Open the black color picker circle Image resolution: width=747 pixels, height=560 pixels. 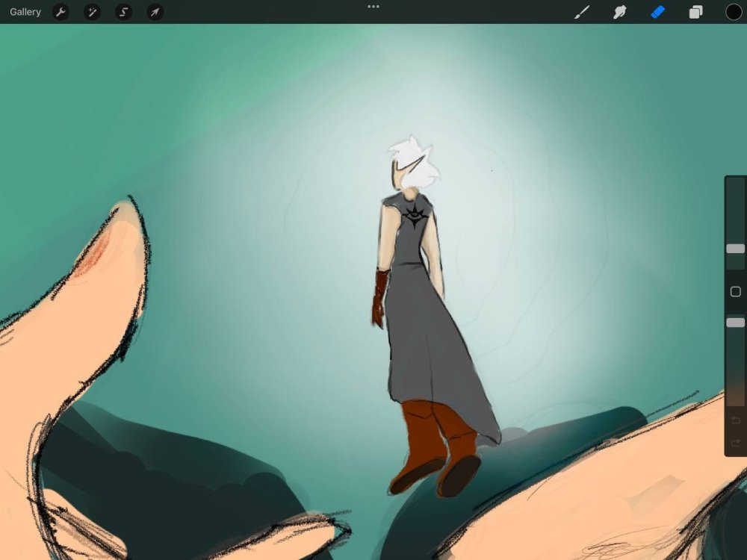734,12
